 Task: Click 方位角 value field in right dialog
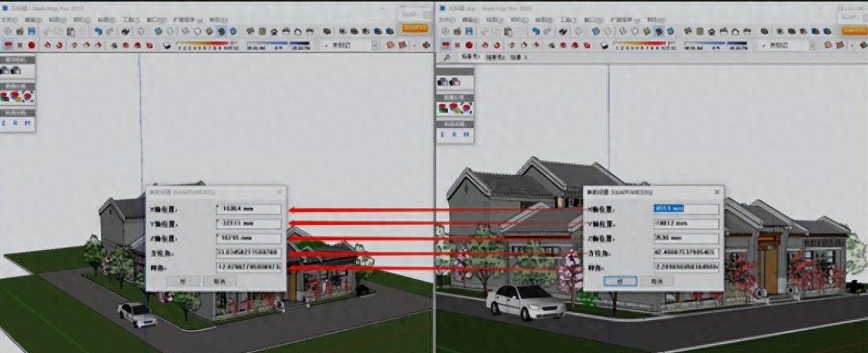pos(686,252)
